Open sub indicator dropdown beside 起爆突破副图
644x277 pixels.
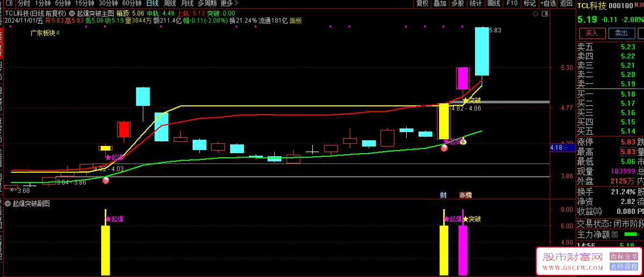(7, 203)
